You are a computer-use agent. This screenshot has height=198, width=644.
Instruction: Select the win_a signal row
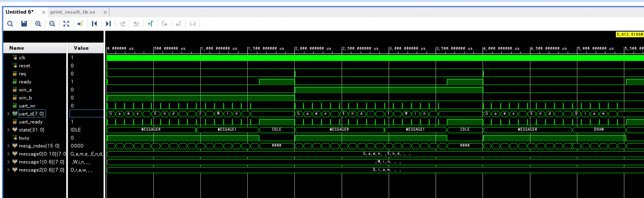[25, 90]
